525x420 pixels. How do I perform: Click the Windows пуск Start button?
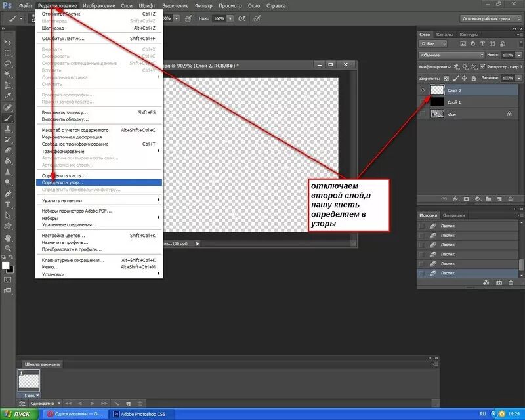[x=18, y=414]
